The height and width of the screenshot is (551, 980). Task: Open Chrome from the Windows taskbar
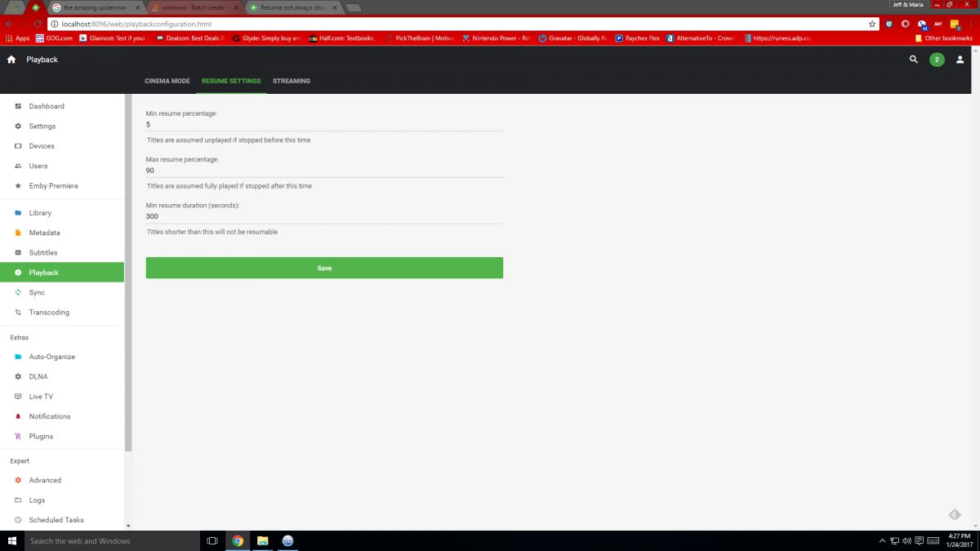[238, 540]
